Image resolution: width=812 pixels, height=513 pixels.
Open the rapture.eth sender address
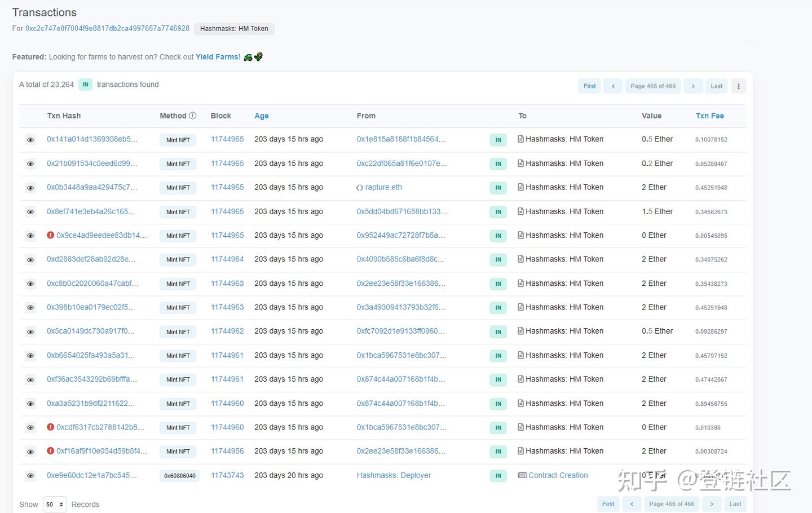(383, 187)
